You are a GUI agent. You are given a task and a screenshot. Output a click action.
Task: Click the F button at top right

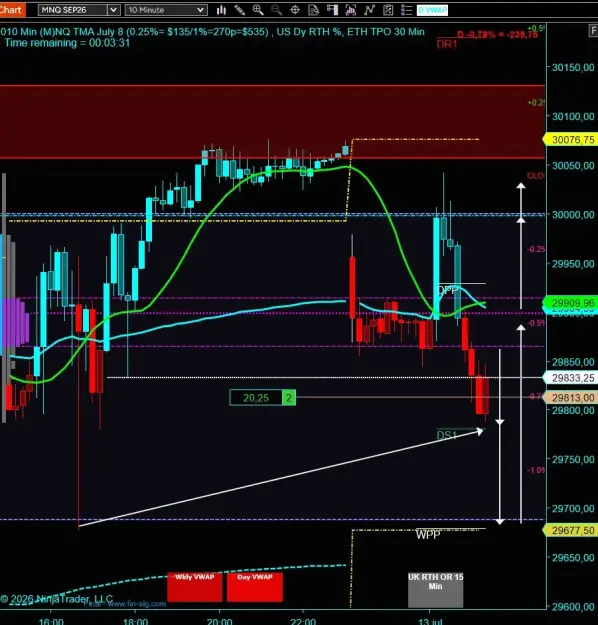(x=593, y=30)
